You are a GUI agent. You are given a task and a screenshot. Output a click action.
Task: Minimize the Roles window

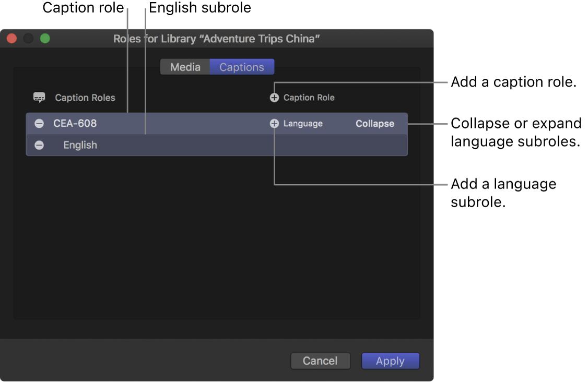pyautogui.click(x=28, y=38)
